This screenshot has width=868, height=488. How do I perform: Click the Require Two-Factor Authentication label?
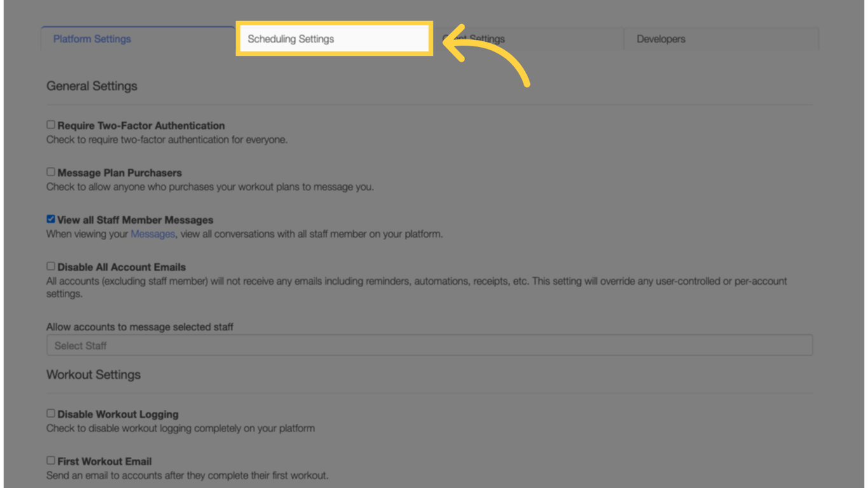[x=141, y=125]
